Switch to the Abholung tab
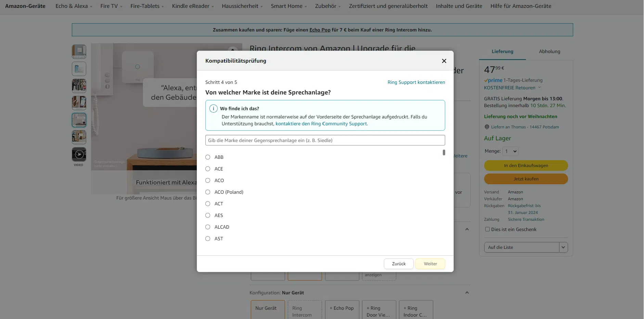Image resolution: width=644 pixels, height=319 pixels. (550, 52)
